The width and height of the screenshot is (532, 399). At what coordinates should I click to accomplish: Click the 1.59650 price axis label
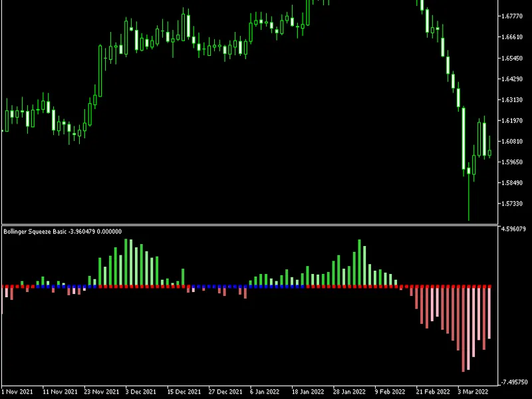[x=512, y=162]
